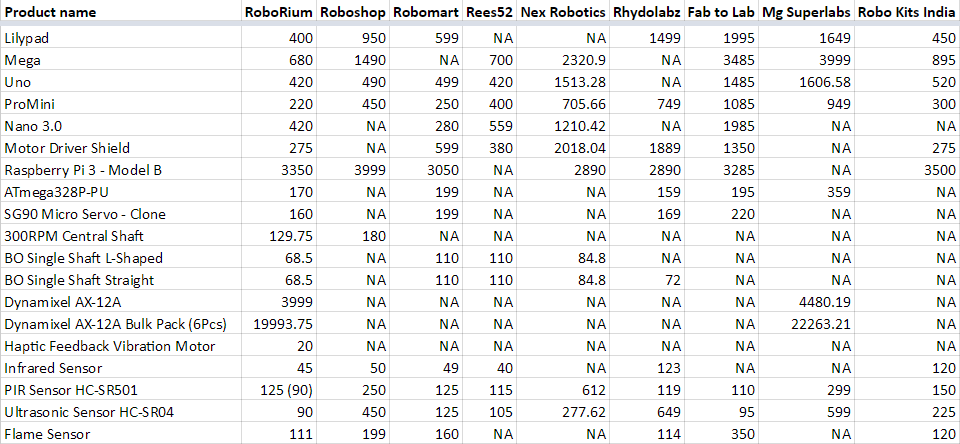Select the Nex Robotics column header
Screen dimensions: 960x444
point(564,12)
